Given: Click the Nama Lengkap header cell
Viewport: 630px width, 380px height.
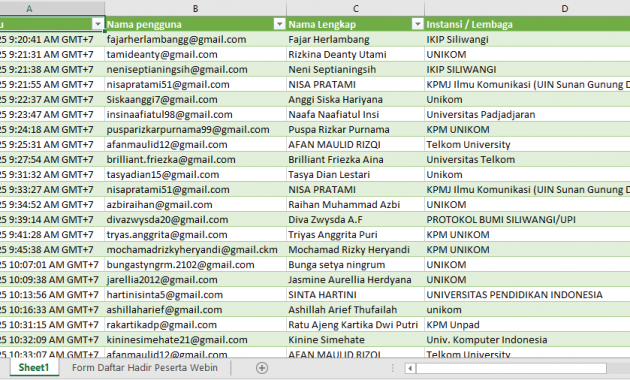Looking at the screenshot, I should click(356, 24).
